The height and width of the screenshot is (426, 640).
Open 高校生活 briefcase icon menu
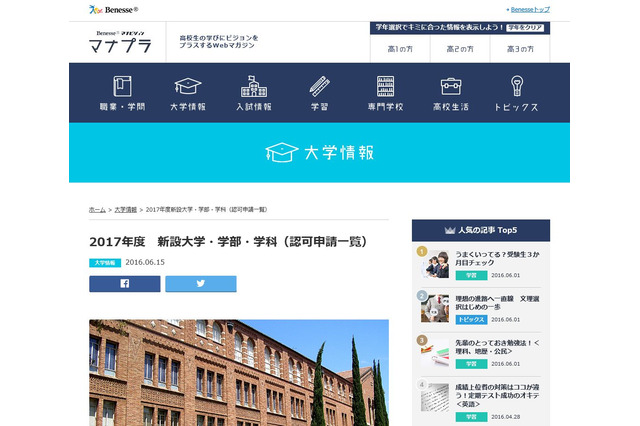pos(451,87)
